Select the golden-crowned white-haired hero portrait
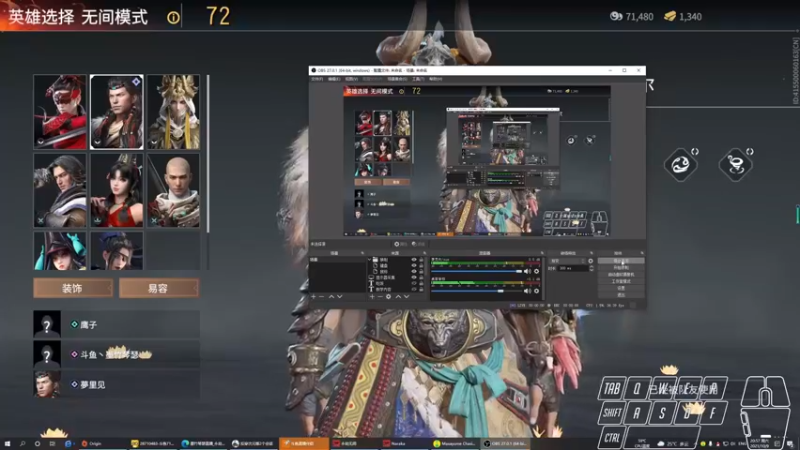The height and width of the screenshot is (450, 800). pyautogui.click(x=173, y=112)
